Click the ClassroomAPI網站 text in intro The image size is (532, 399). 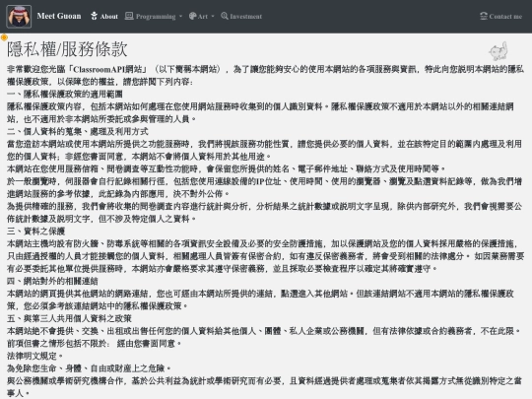(x=107, y=69)
